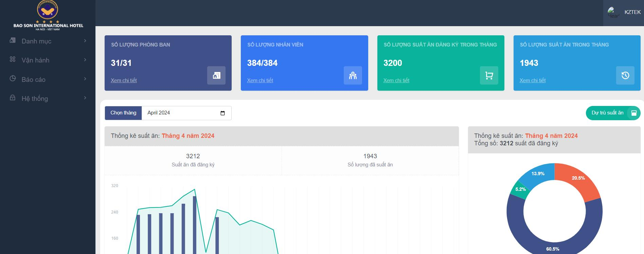
Task: Click the Báo cáo pie chart sidebar icon
Action: tap(13, 78)
